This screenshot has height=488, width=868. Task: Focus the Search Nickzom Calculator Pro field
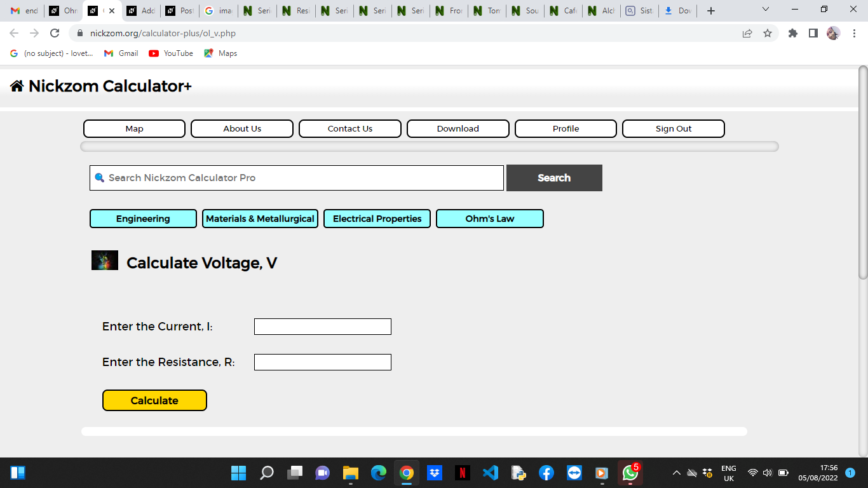[297, 178]
